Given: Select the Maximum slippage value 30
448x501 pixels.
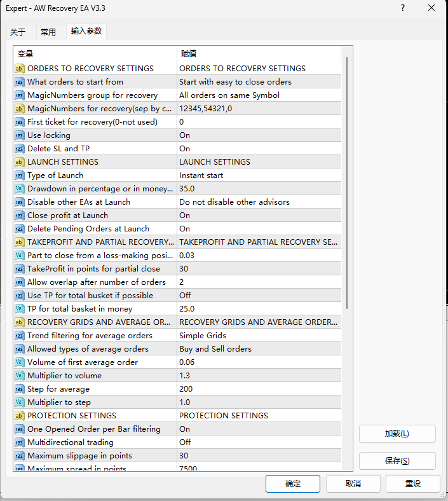Looking at the screenshot, I should coord(259,456).
